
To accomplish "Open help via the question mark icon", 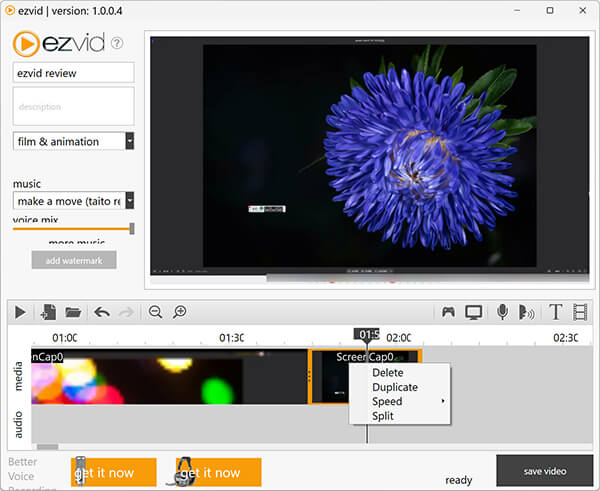I will 117,43.
